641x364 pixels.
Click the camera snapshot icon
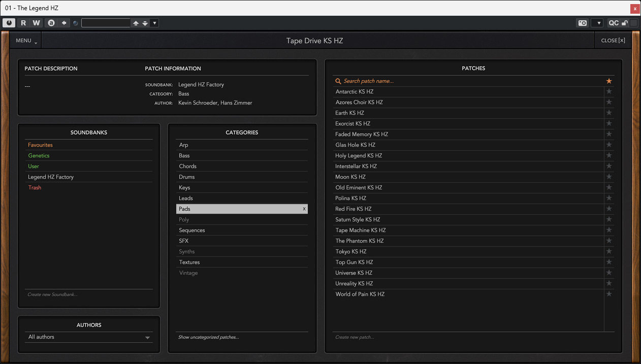point(582,23)
